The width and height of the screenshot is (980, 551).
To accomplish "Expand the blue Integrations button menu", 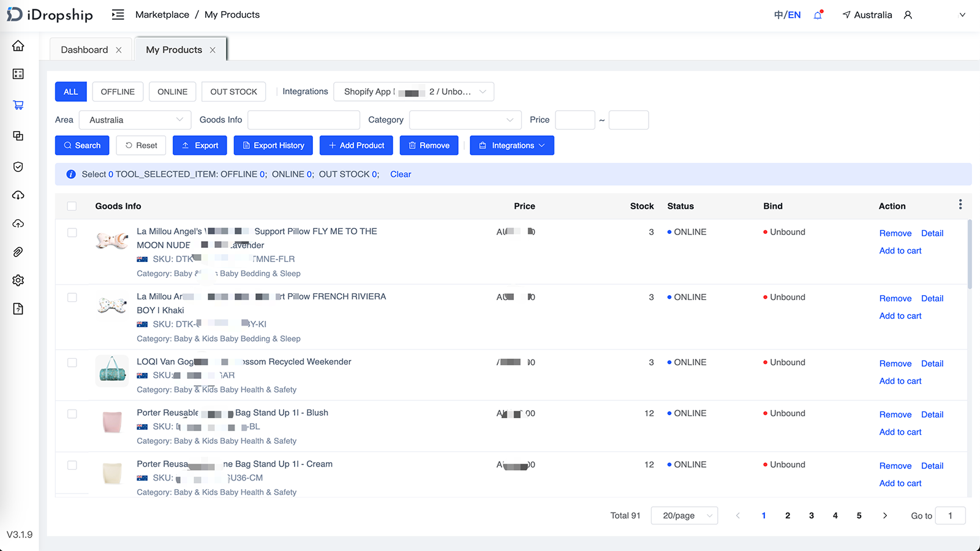I will 512,146.
